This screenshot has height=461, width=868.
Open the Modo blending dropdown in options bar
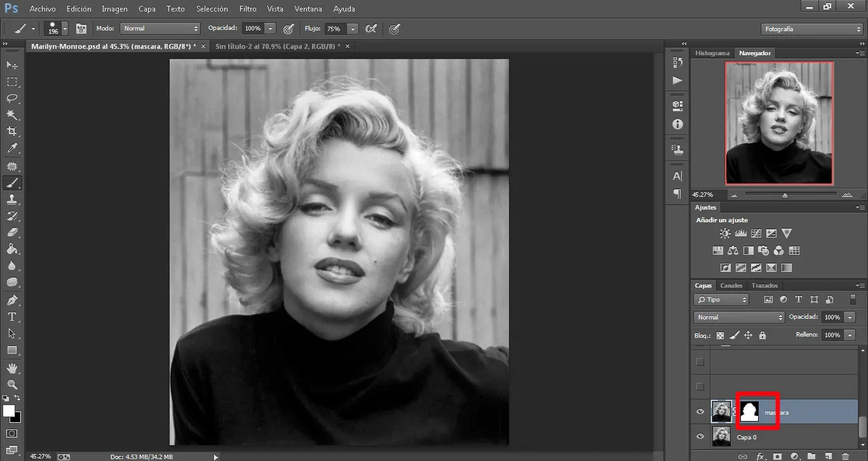pyautogui.click(x=160, y=29)
